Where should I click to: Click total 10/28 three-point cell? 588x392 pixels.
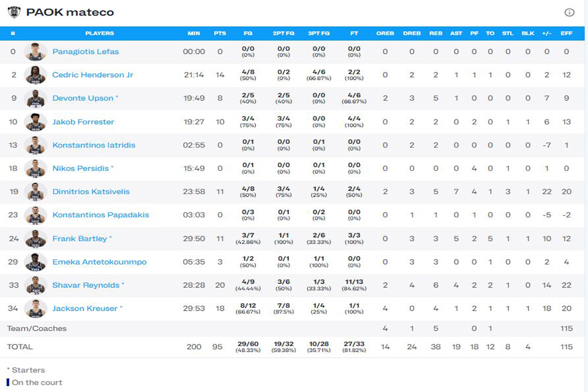click(x=318, y=347)
